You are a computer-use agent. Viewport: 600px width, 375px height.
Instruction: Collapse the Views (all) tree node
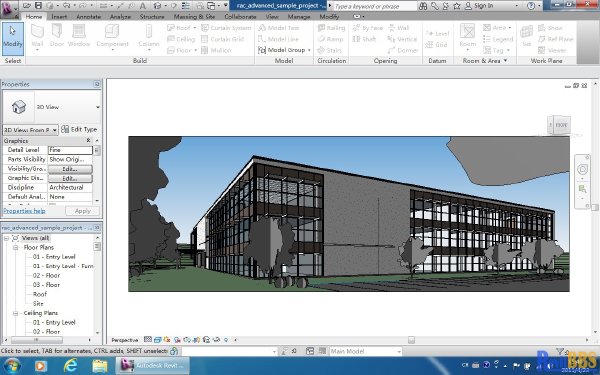click(6, 238)
